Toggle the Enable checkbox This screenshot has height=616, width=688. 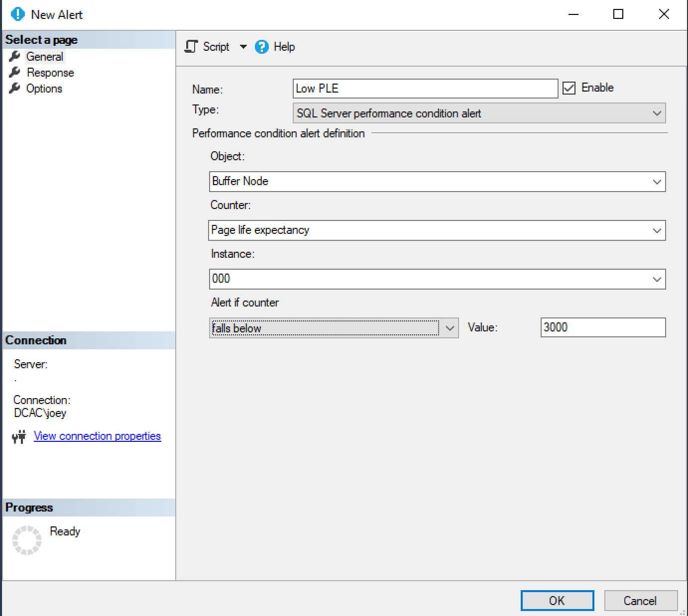point(569,88)
